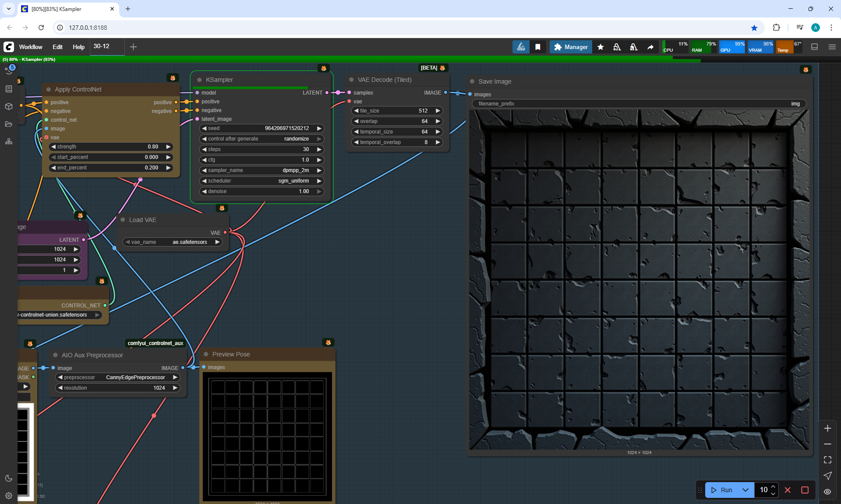This screenshot has height=504, width=841.
Task: Click the star favorites icon in toolbar
Action: 601,47
